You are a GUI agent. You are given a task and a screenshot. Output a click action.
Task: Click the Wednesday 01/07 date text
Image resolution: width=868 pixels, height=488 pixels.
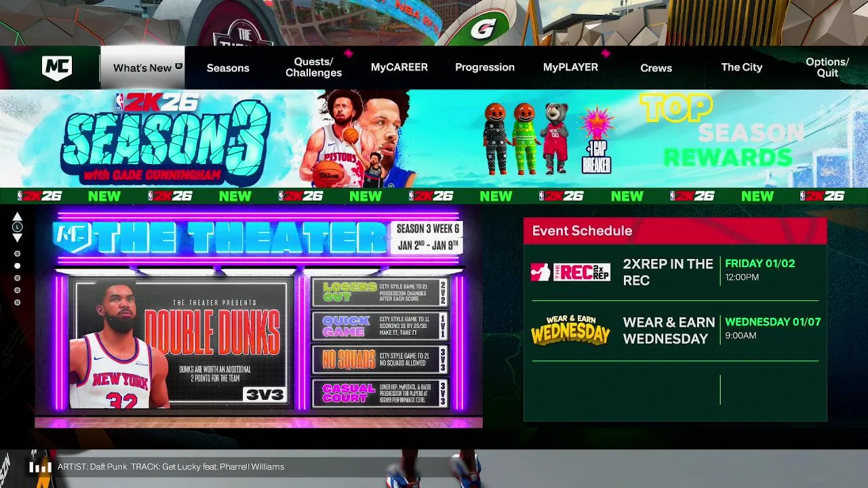pos(772,322)
